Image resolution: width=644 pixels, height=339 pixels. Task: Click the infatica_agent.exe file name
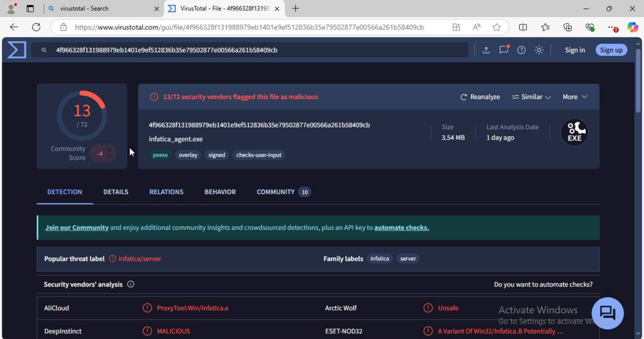point(176,139)
